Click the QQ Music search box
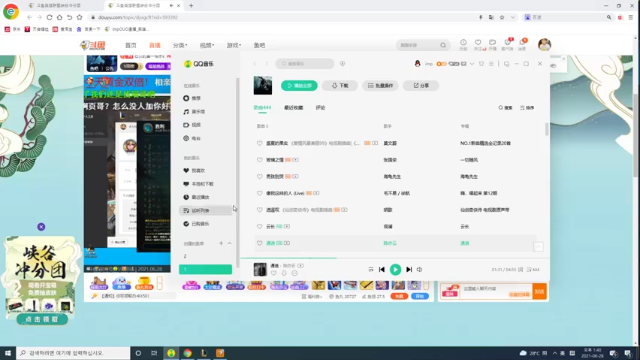640x360 pixels. pyautogui.click(x=305, y=64)
